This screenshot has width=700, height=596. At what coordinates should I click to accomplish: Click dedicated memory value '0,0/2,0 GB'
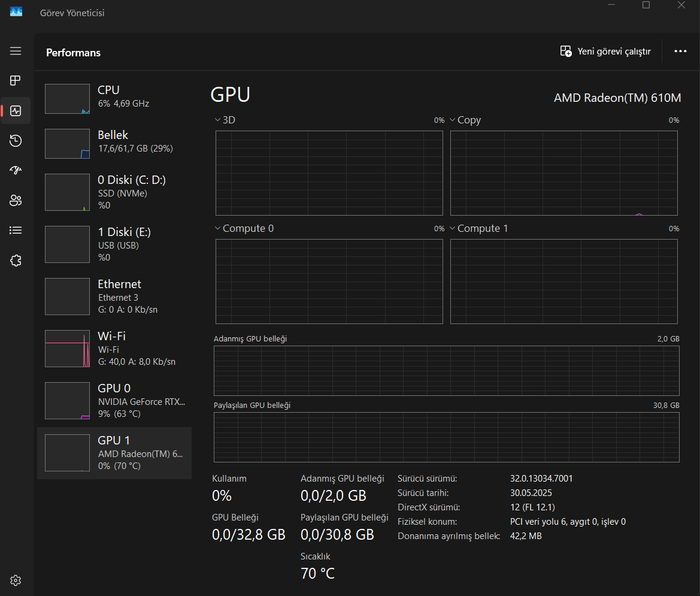pyautogui.click(x=333, y=495)
